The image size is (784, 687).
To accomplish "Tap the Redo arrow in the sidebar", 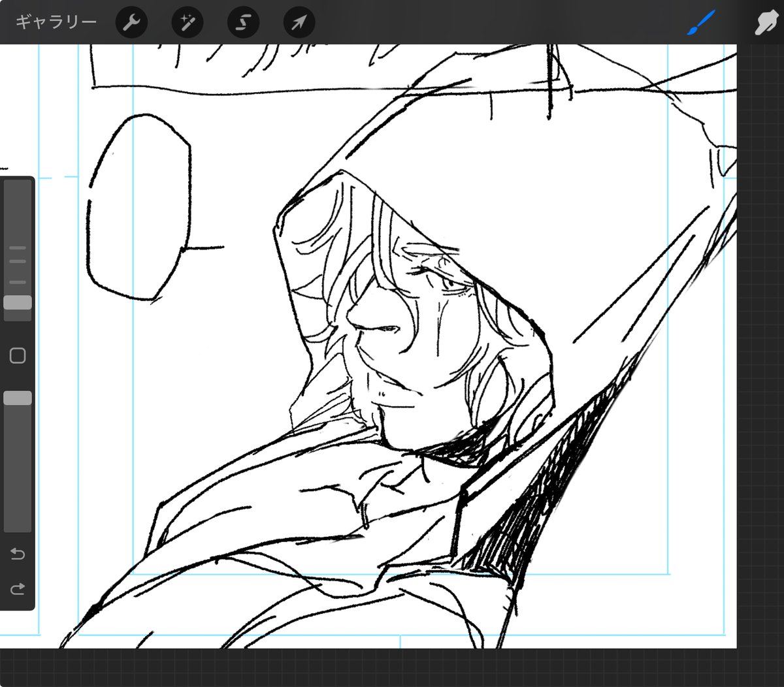I will (18, 588).
